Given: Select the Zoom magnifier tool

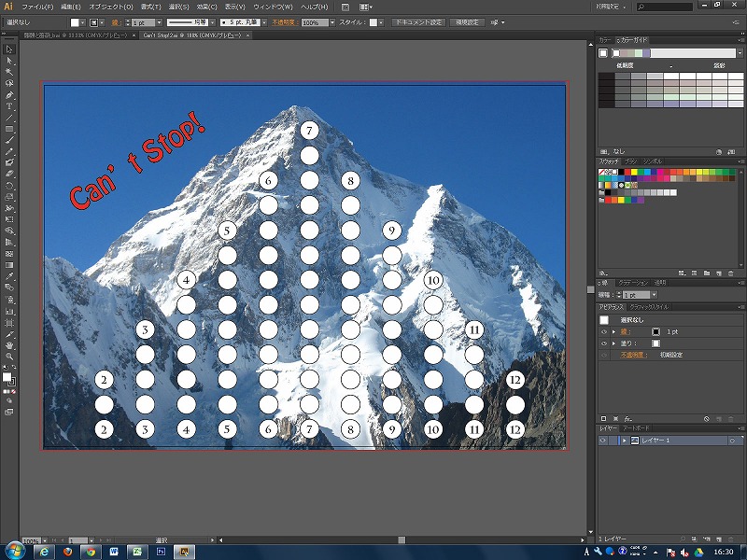Looking at the screenshot, I should coord(9,357).
